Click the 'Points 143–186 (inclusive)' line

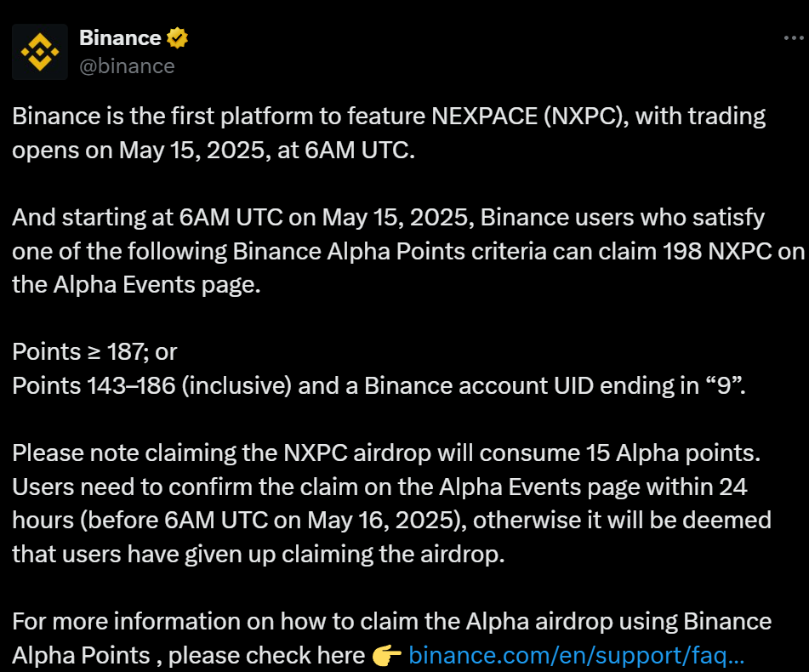(151, 386)
